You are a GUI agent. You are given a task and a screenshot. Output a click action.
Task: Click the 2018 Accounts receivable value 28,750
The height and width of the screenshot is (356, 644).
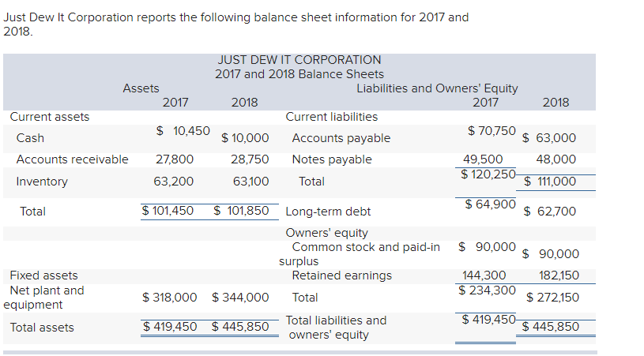point(250,159)
